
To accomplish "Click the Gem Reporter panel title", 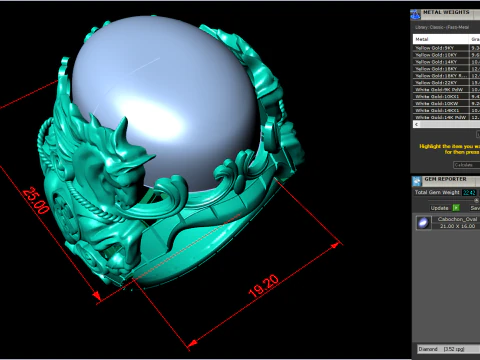I will (x=445, y=179).
